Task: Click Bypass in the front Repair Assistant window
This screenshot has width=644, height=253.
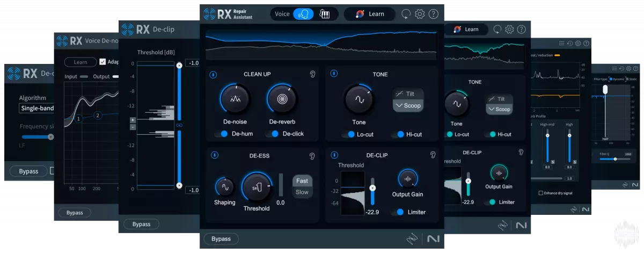Action: (x=221, y=238)
